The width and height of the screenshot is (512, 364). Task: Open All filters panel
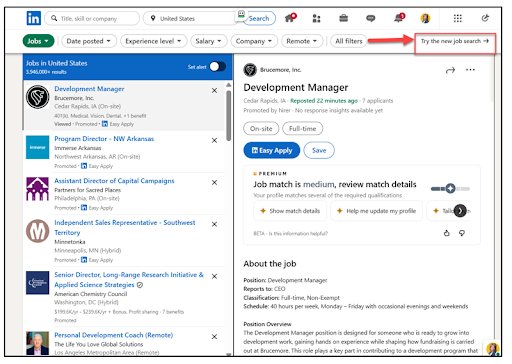pos(349,41)
